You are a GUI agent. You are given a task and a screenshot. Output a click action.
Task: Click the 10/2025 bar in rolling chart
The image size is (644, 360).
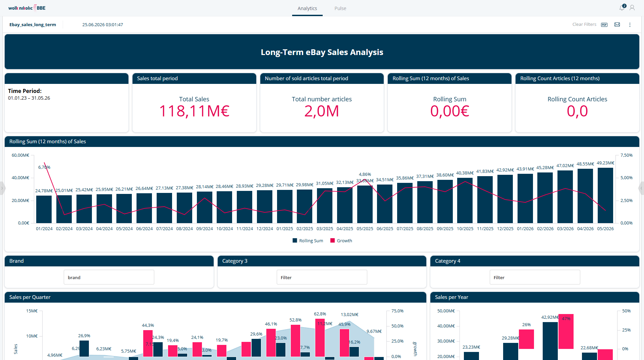click(x=465, y=200)
